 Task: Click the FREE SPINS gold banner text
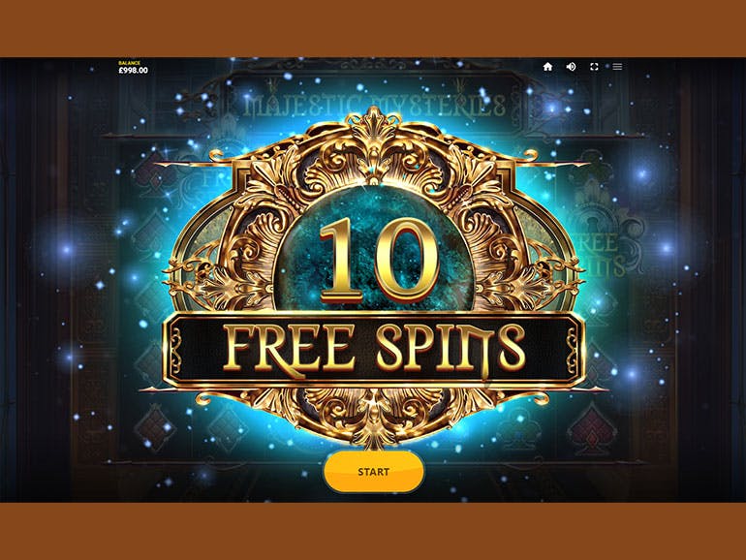pyautogui.click(x=374, y=347)
